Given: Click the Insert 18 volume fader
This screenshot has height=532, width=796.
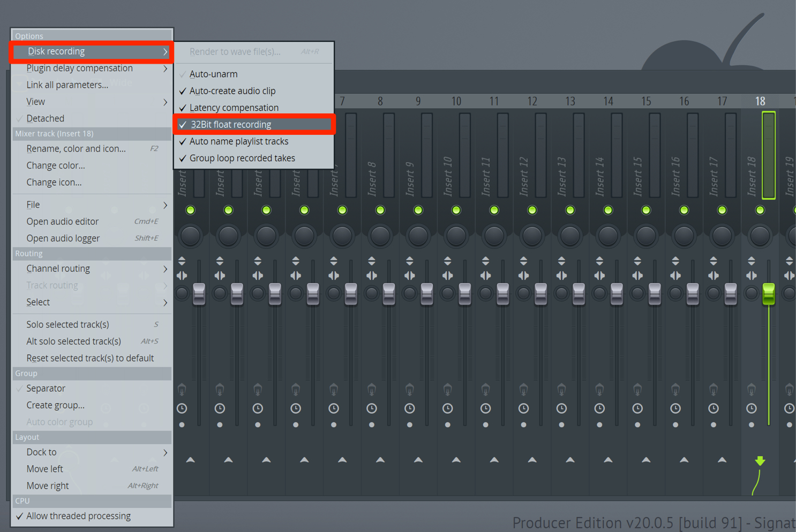Looking at the screenshot, I should (x=769, y=294).
